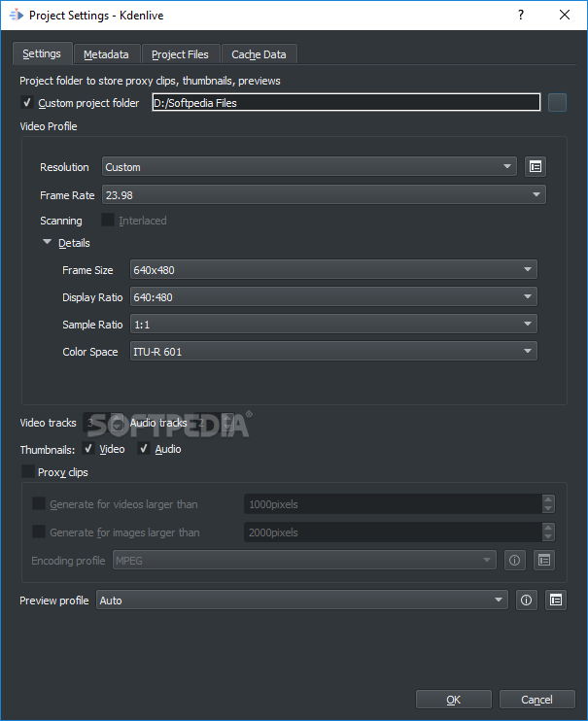Close the Project Settings dialog
Screen dimensions: 588x721
(x=565, y=16)
